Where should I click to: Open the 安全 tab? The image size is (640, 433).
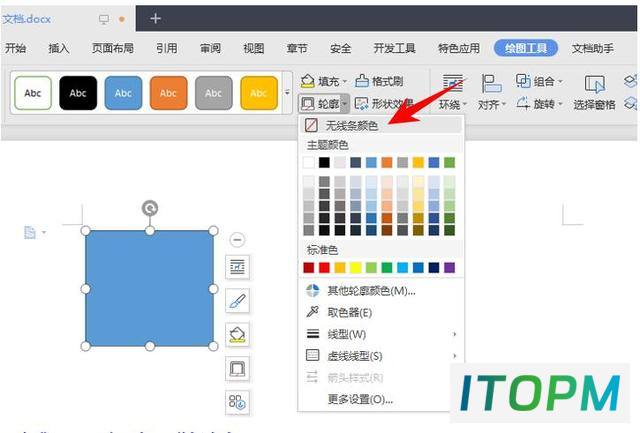340,48
